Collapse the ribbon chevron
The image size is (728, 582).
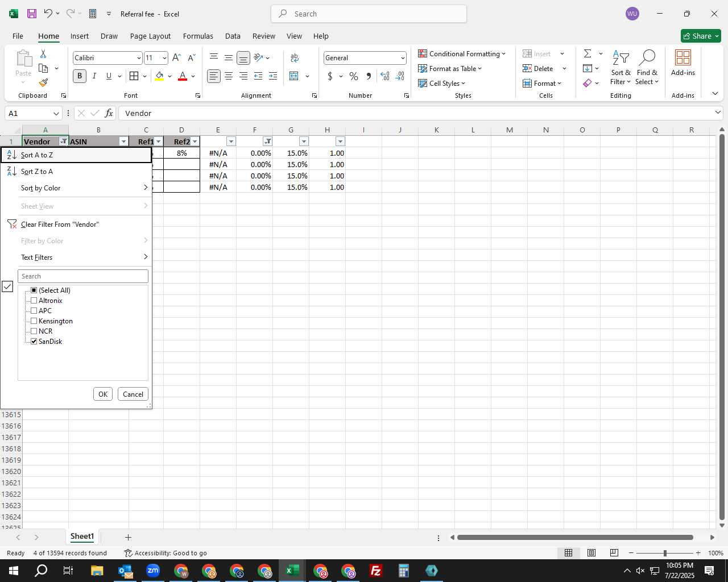click(715, 94)
